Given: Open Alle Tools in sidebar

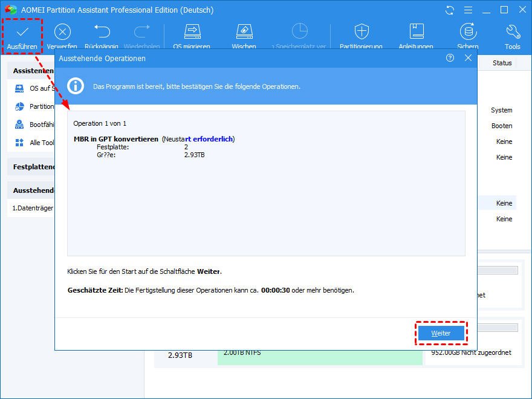Looking at the screenshot, I should coord(34,143).
